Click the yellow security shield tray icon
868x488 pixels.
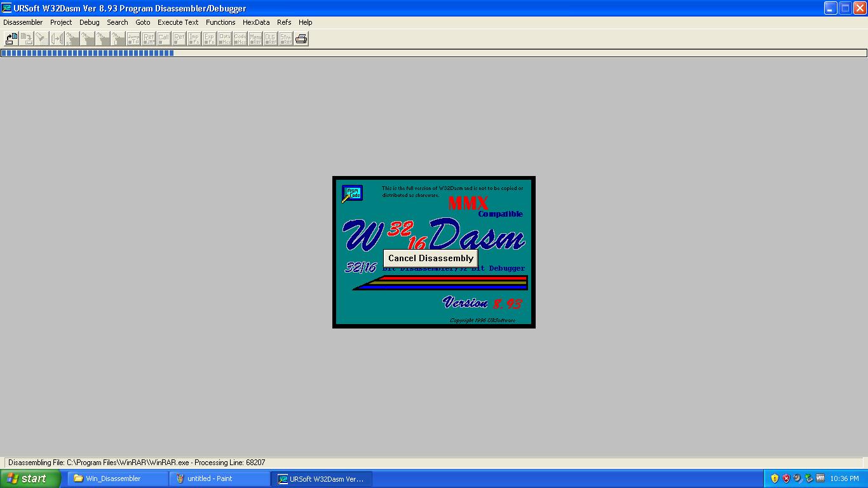click(x=775, y=478)
